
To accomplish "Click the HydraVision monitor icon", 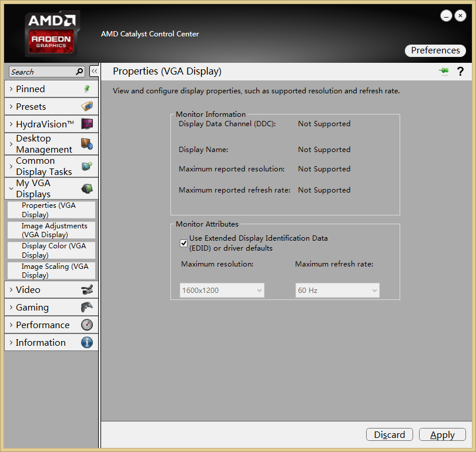I will tap(87, 124).
